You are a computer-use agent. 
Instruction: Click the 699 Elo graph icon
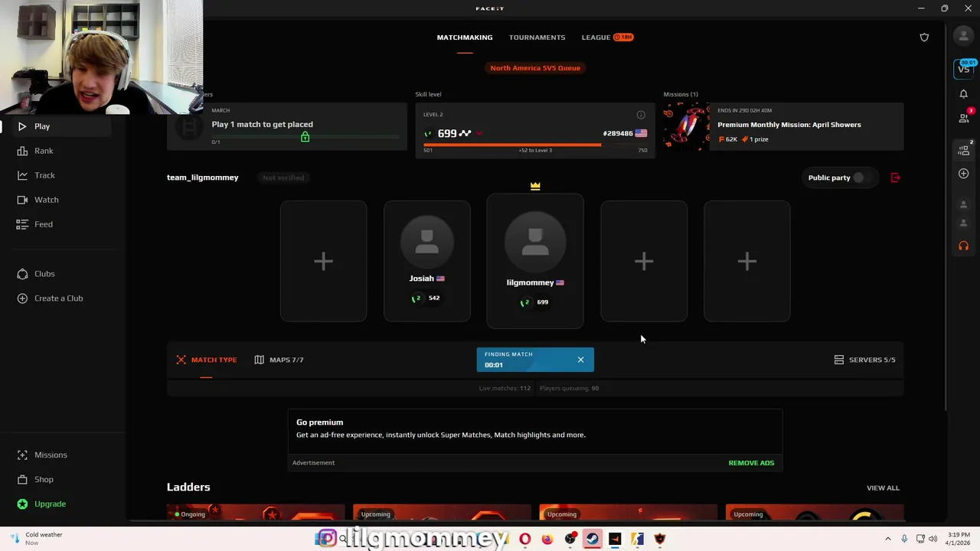tap(465, 133)
